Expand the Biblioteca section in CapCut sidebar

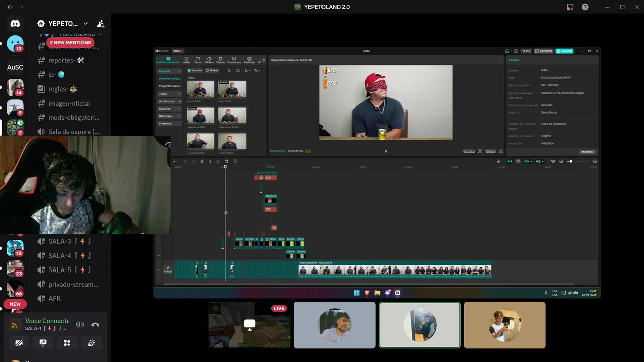coord(169,116)
